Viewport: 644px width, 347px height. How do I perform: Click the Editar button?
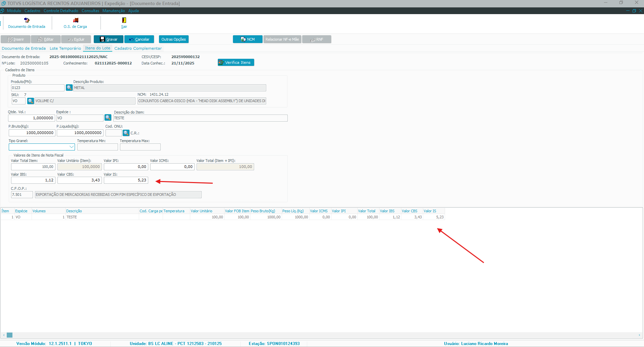coord(46,39)
